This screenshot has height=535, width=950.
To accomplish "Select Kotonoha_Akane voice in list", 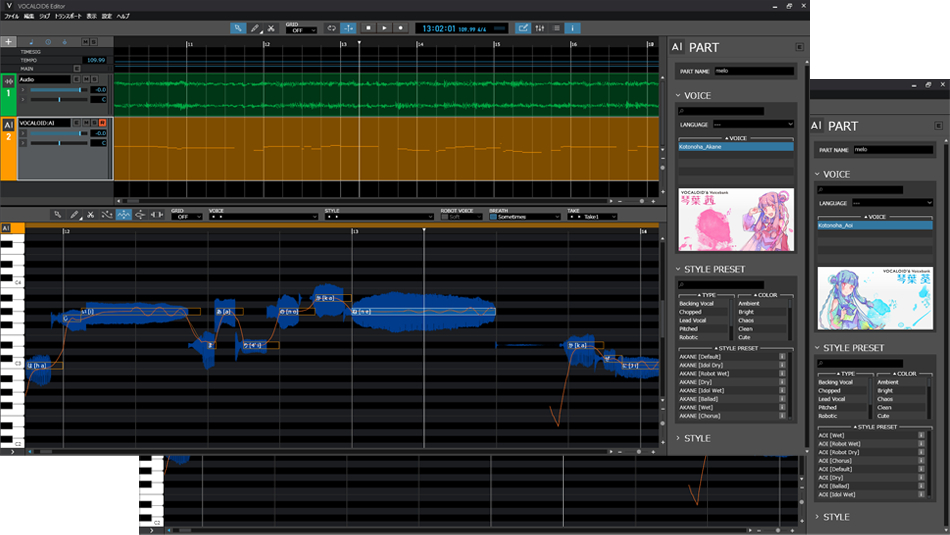I will click(x=736, y=147).
